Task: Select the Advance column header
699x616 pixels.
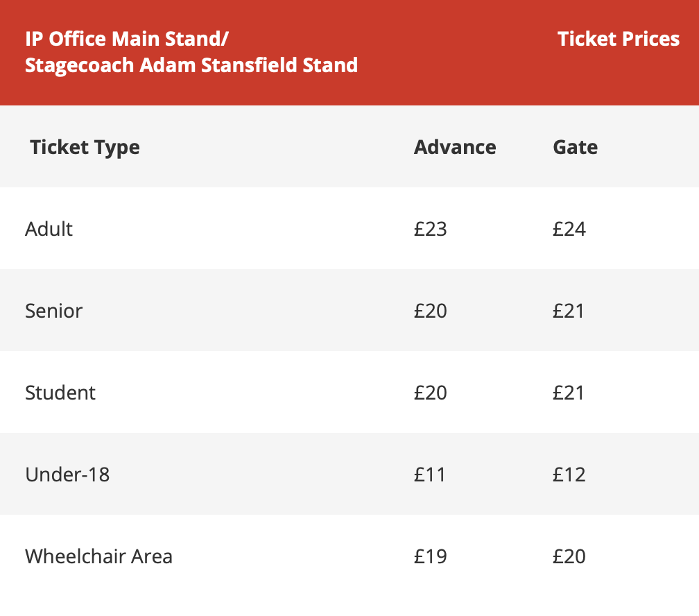Action: (455, 147)
